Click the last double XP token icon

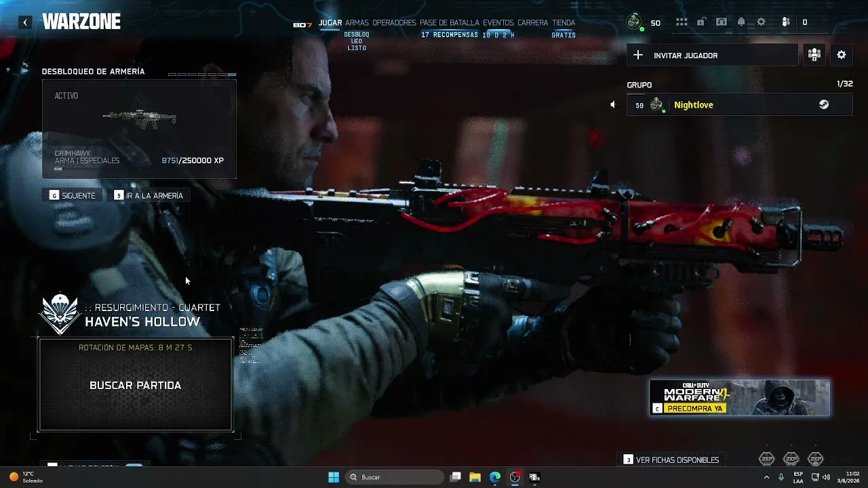point(816,460)
